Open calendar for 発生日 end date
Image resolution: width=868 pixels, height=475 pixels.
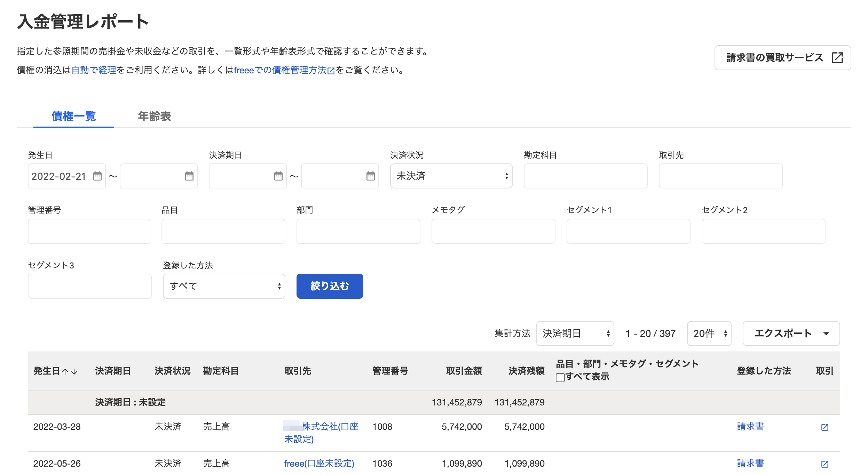189,176
